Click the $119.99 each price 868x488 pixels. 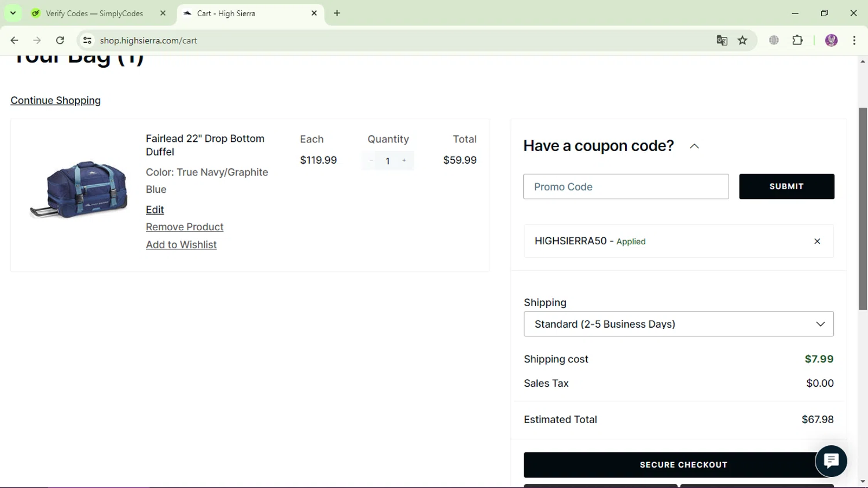pyautogui.click(x=318, y=160)
